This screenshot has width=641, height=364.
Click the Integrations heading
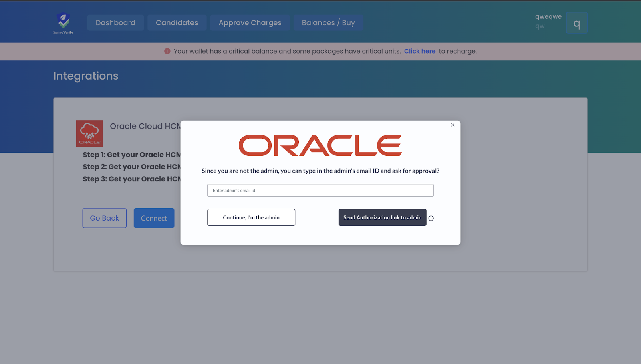point(86,76)
